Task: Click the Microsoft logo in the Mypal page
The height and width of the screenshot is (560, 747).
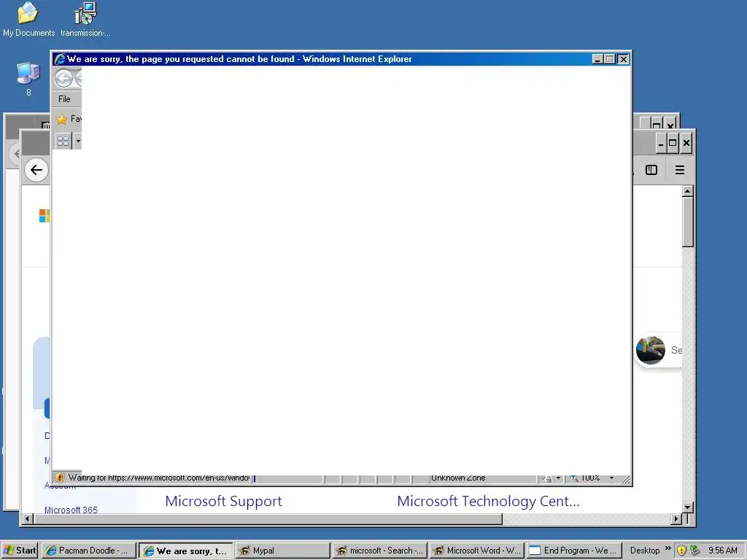Action: (44, 216)
